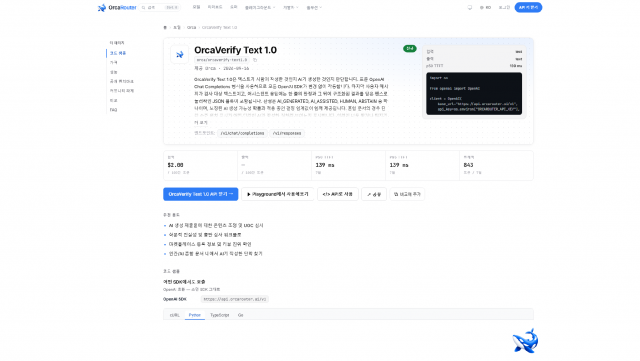Click the /v1/responses endpoint chip
The width and height of the screenshot is (640, 361).
coord(287,133)
